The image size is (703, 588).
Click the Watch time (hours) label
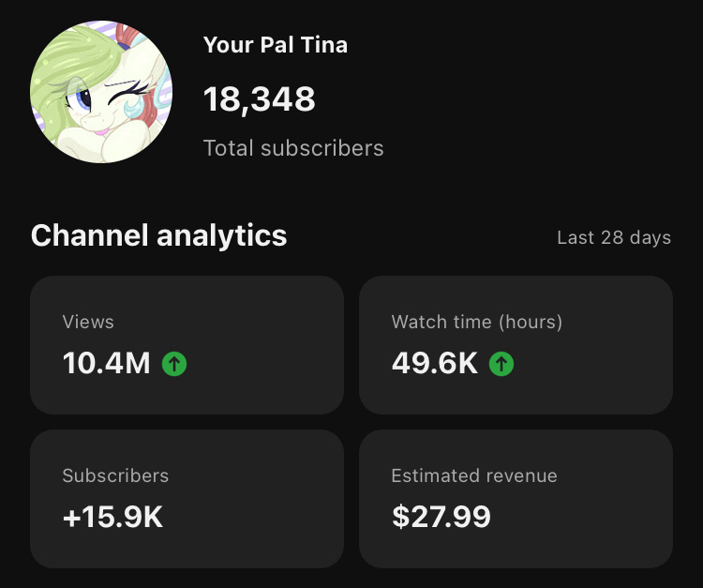click(476, 322)
